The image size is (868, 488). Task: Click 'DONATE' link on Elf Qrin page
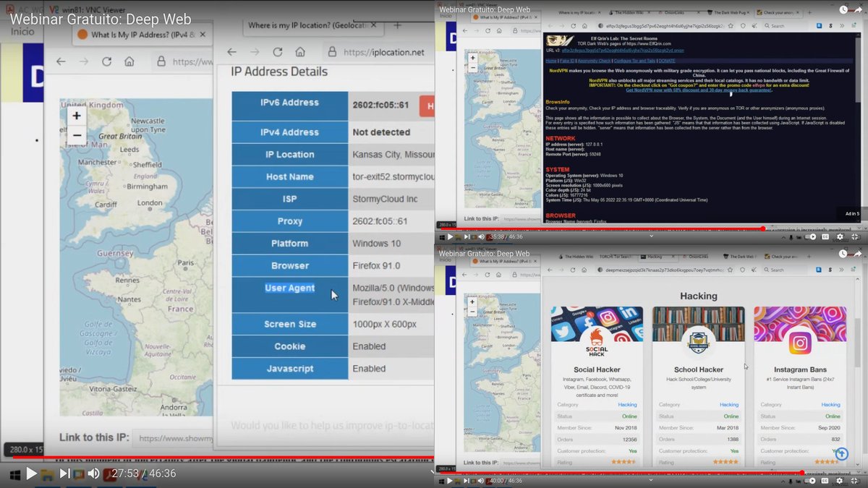(667, 61)
